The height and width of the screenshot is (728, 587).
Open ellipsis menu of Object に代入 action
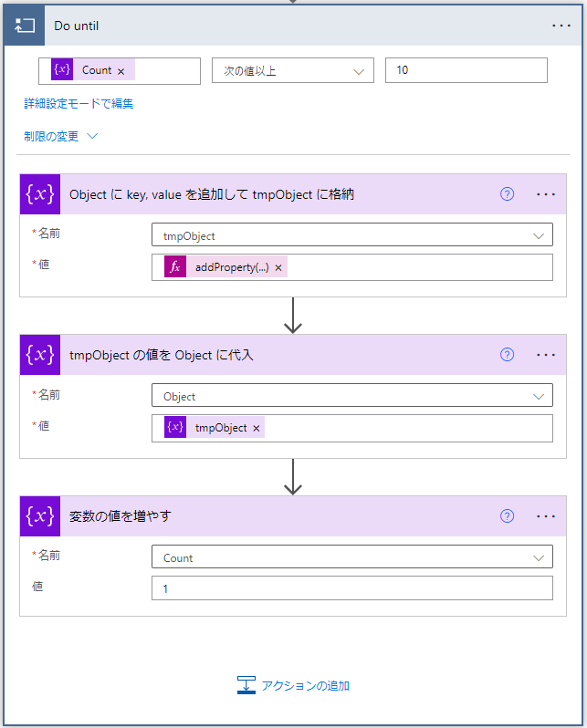[546, 355]
